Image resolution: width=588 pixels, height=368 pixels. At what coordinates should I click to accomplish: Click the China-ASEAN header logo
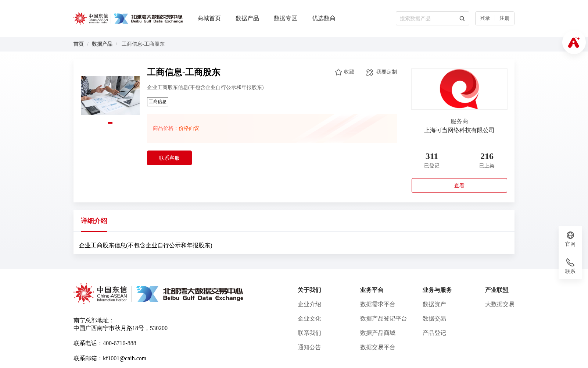(x=91, y=18)
